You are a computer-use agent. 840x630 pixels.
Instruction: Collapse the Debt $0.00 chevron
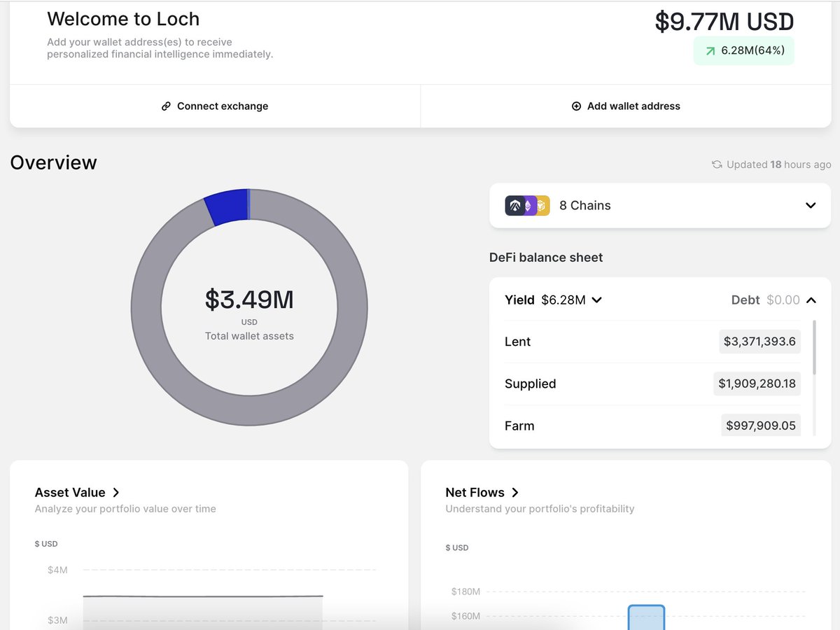point(811,300)
